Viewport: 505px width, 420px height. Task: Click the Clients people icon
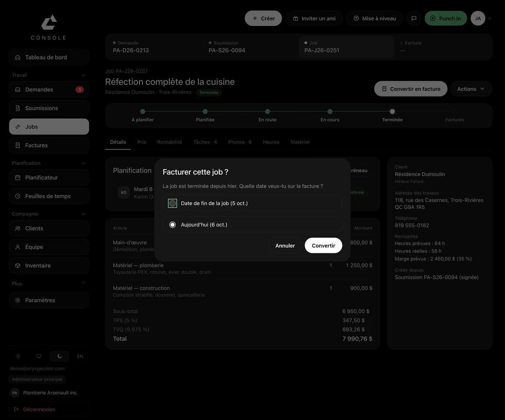click(x=18, y=229)
